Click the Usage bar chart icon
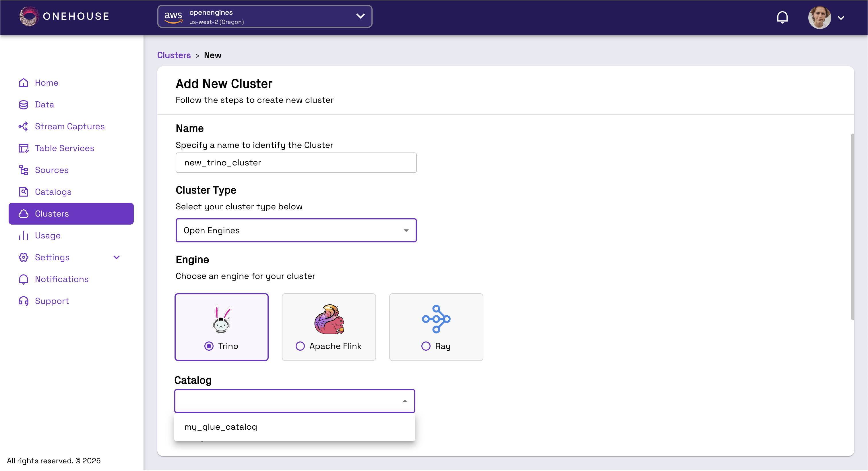This screenshot has height=471, width=868. click(x=23, y=235)
